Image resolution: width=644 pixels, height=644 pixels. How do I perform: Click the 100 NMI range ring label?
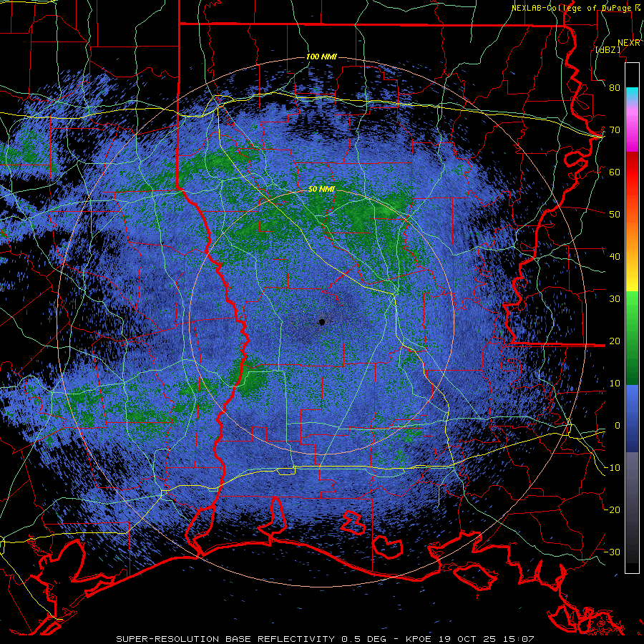(x=321, y=57)
